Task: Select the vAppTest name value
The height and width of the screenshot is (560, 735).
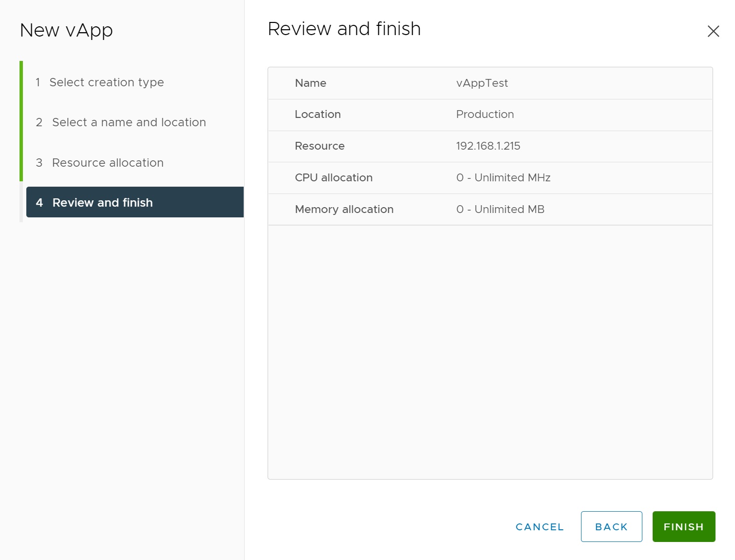Action: pyautogui.click(x=482, y=83)
